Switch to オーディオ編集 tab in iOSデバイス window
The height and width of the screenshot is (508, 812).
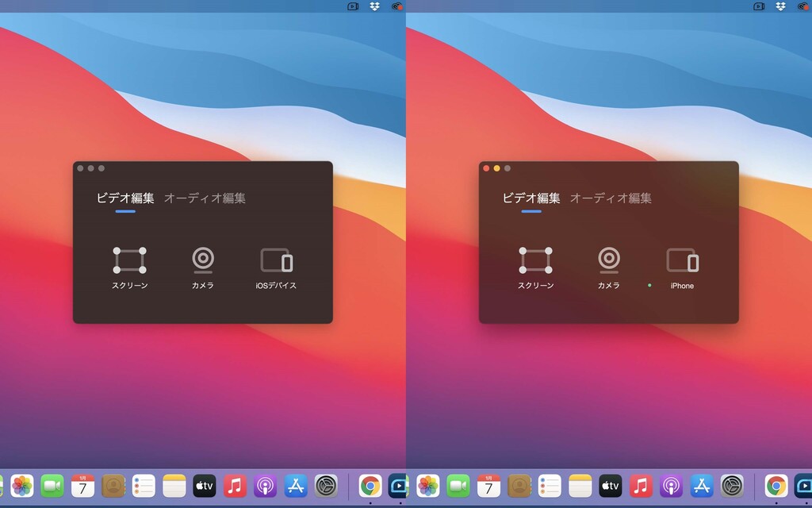(x=205, y=198)
